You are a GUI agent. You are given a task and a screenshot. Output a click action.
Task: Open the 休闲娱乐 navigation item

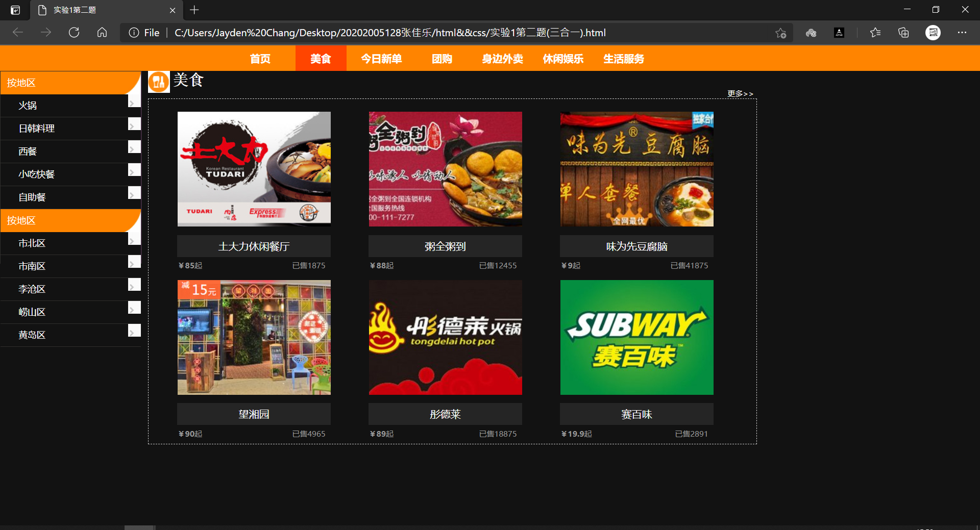564,59
